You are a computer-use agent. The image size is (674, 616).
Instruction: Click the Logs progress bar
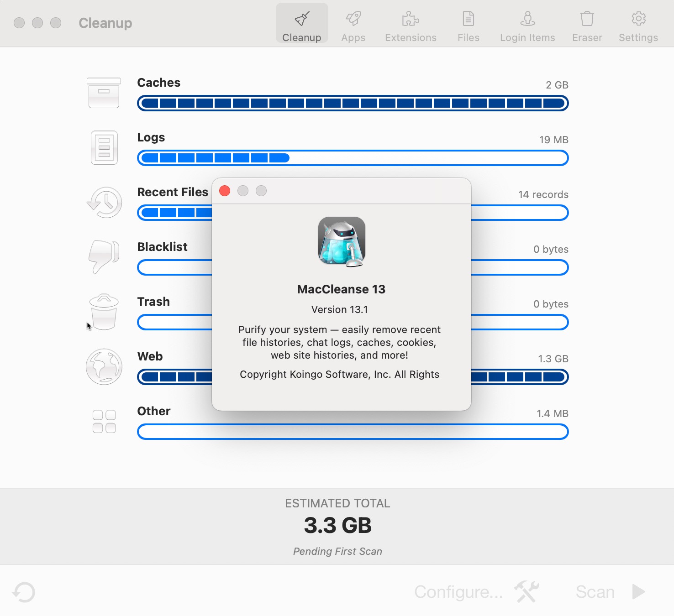point(353,158)
